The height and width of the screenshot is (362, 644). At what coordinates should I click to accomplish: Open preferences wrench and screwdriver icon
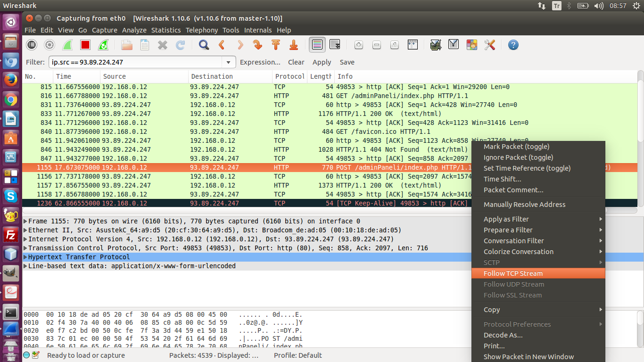coord(490,45)
